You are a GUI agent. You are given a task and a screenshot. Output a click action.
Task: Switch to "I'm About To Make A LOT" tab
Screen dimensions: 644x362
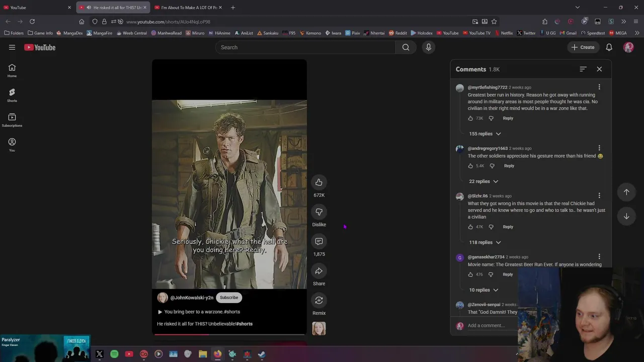click(x=189, y=8)
